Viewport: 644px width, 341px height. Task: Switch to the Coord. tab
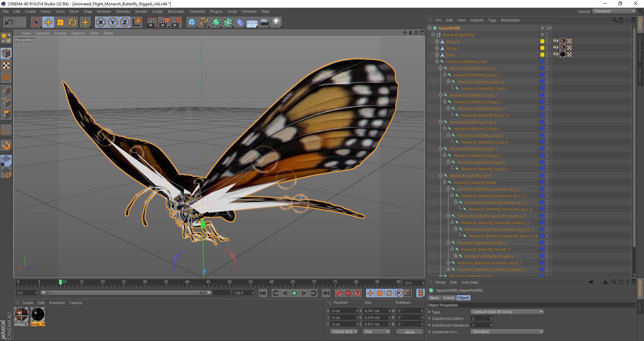click(x=448, y=298)
